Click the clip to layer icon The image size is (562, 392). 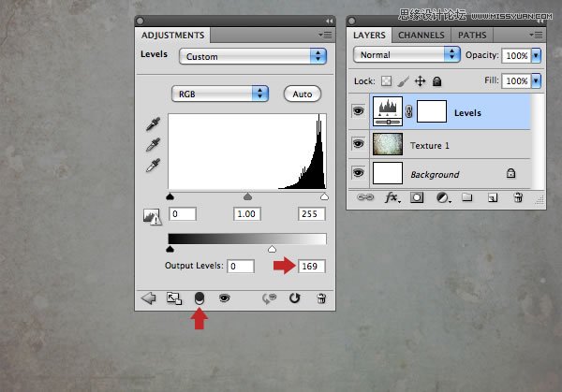click(199, 298)
